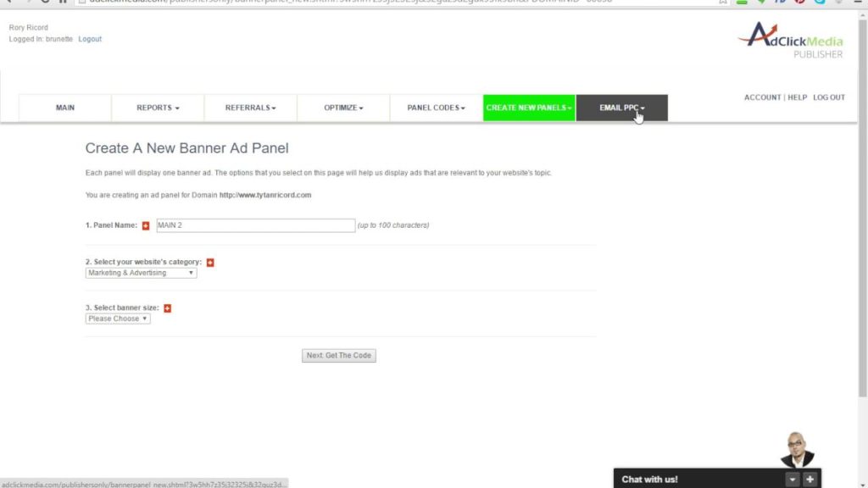868x488 pixels.
Task: Open the MAIN navigation tab
Action: coord(64,108)
